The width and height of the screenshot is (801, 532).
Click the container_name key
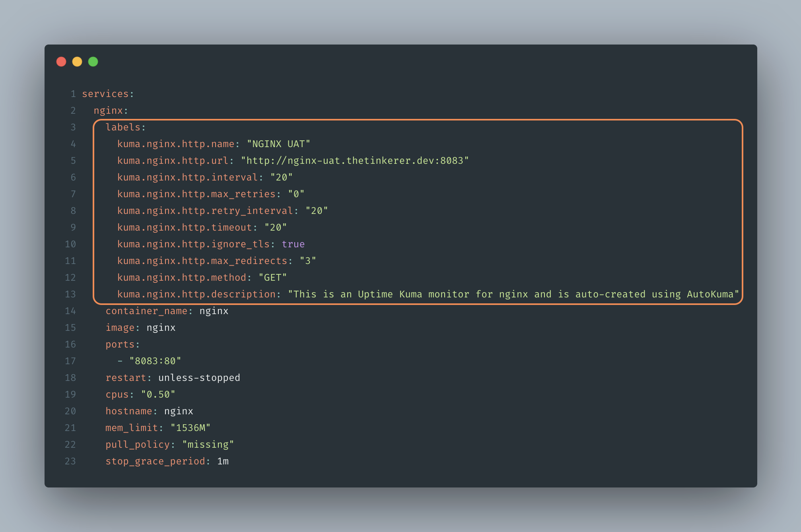click(146, 311)
